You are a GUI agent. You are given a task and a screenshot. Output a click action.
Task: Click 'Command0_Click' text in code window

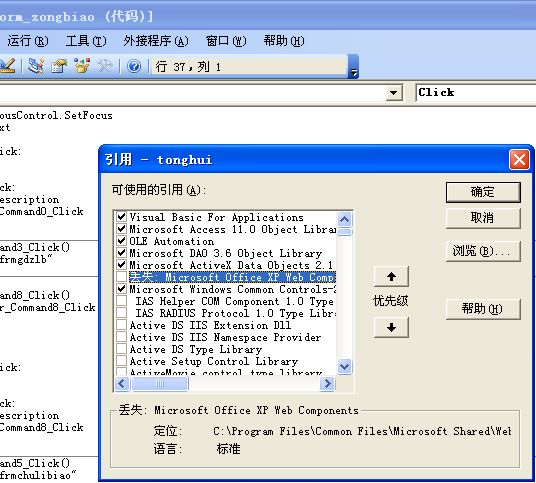pos(41,211)
